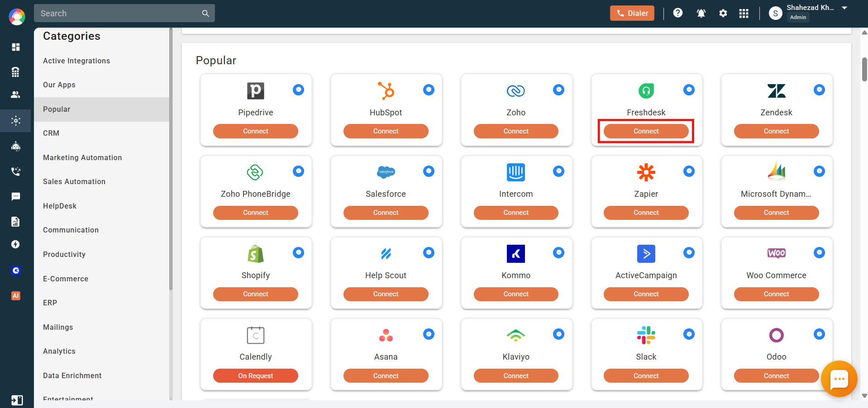Open the messages chat icon in sidebar
Screen dimensions: 868x408
[x=16, y=196]
